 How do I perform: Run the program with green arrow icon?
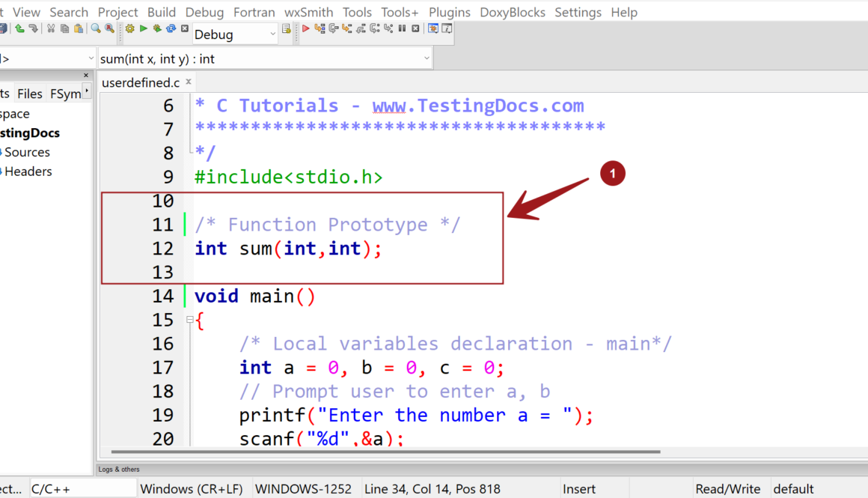pyautogui.click(x=145, y=30)
